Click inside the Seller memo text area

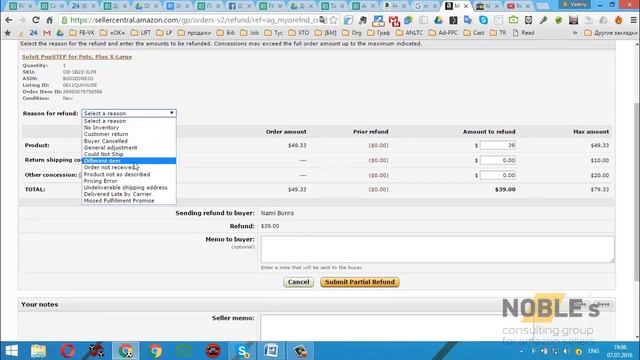point(437,327)
